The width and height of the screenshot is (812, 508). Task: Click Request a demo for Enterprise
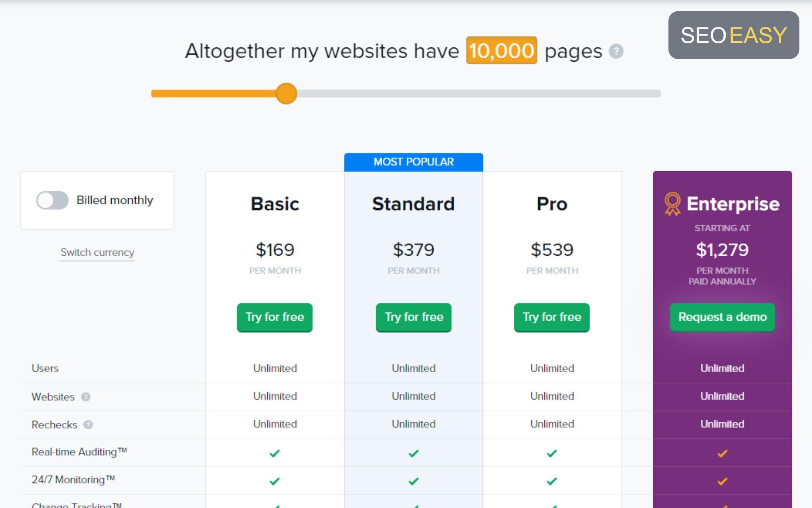pyautogui.click(x=722, y=317)
